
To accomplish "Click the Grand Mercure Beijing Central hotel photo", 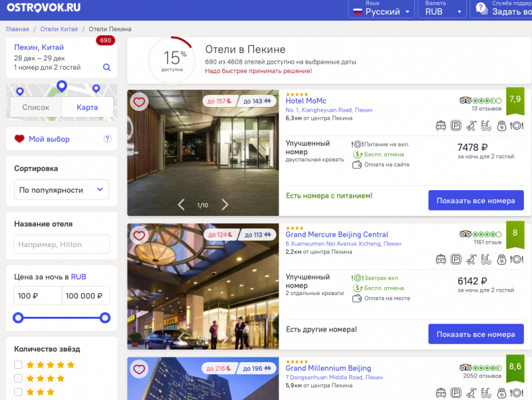I will pyautogui.click(x=203, y=286).
